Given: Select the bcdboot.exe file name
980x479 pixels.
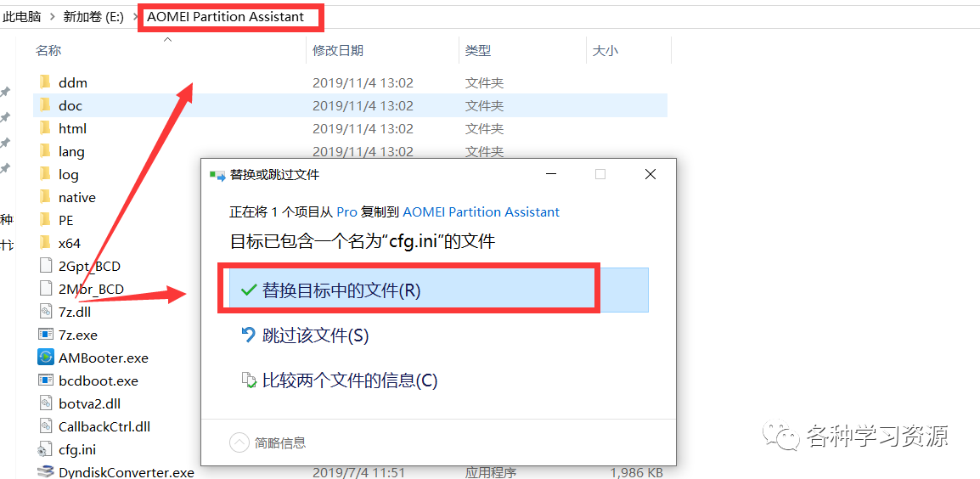Looking at the screenshot, I should [x=99, y=380].
